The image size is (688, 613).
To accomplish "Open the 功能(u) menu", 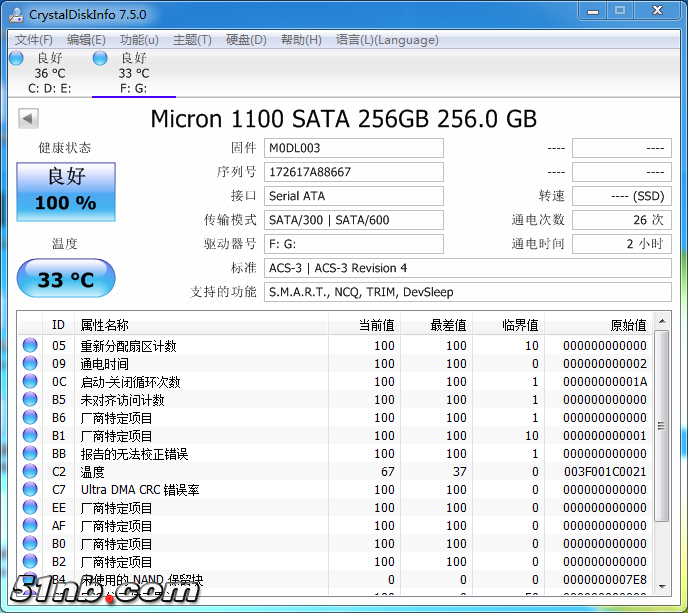I will tap(139, 40).
